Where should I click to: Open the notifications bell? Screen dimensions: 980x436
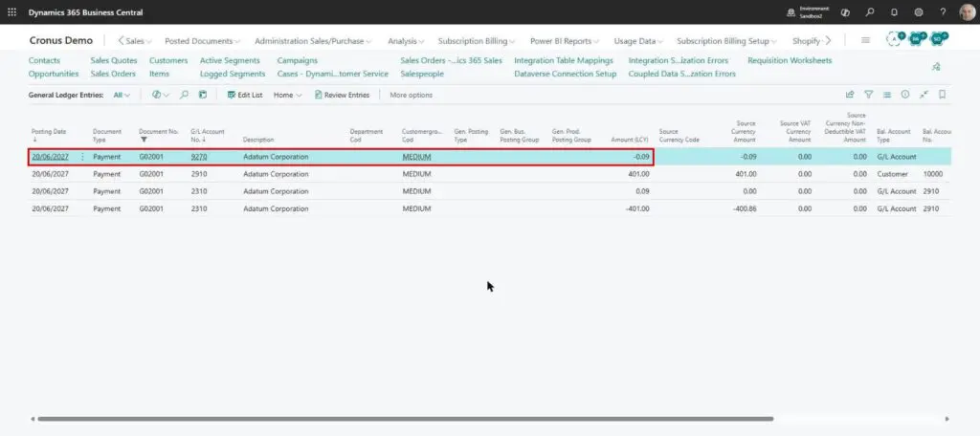click(894, 11)
